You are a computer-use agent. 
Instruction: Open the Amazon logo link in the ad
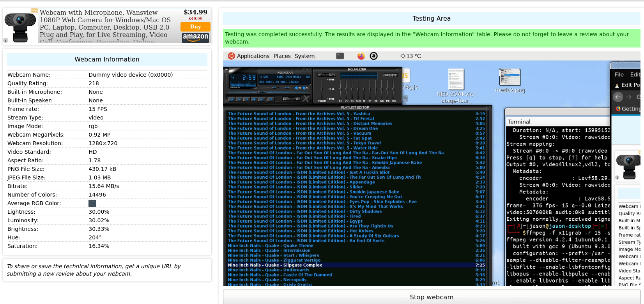click(195, 37)
